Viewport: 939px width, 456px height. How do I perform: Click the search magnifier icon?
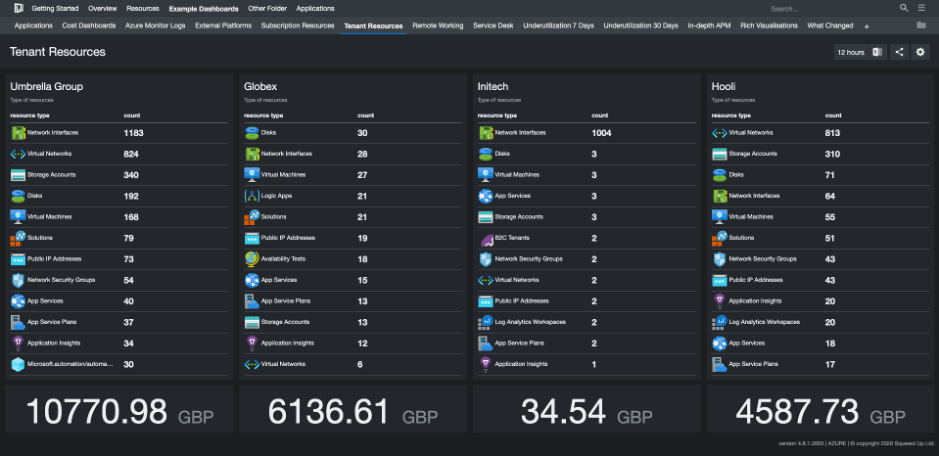(x=904, y=8)
